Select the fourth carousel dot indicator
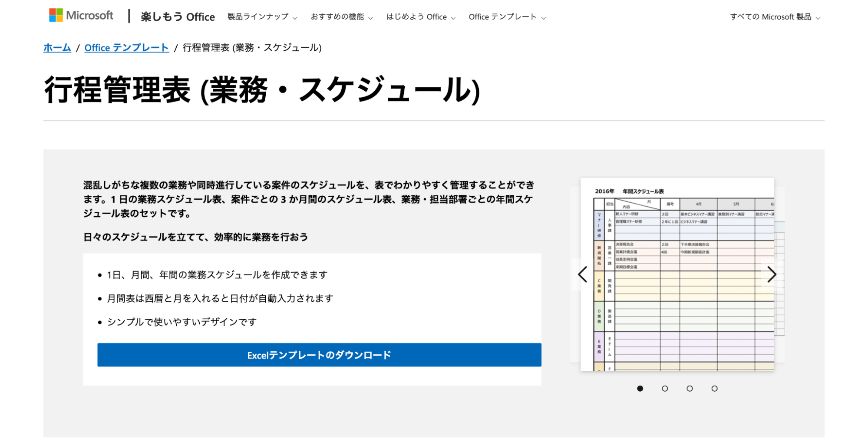Viewport: 868px width, 439px height. coord(714,389)
